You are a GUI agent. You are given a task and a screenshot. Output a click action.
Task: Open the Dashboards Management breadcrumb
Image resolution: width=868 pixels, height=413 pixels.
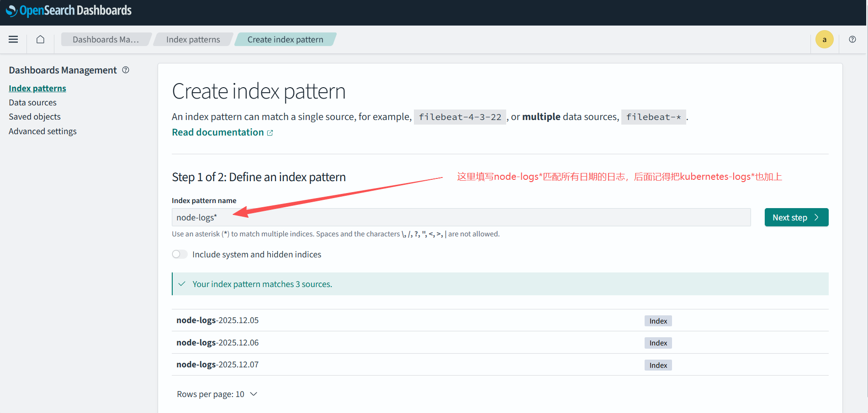coord(106,39)
